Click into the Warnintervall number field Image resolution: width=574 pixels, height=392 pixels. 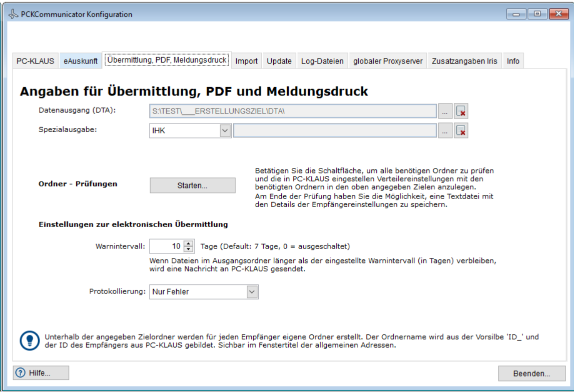click(x=167, y=246)
